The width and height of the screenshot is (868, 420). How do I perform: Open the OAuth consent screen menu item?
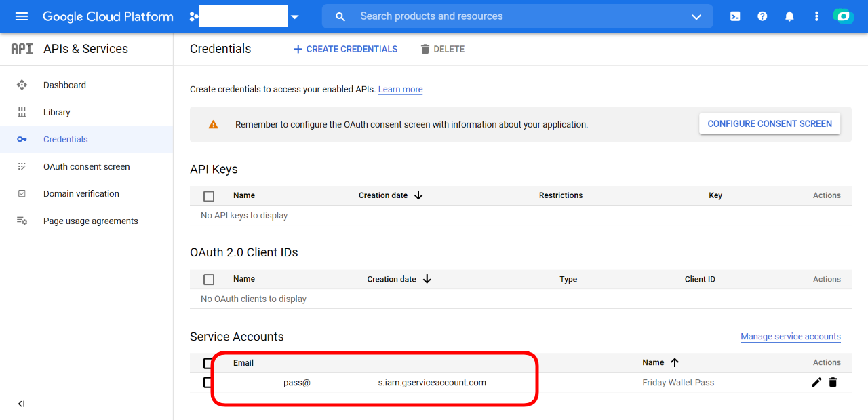tap(87, 166)
